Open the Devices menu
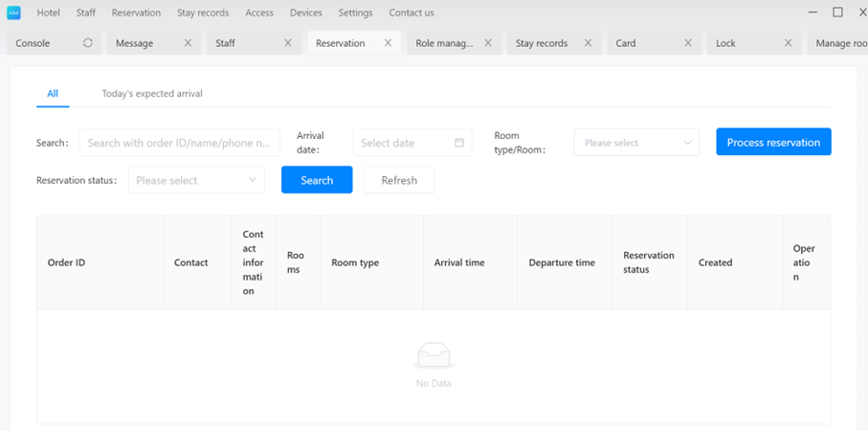This screenshot has width=868, height=431. [305, 13]
